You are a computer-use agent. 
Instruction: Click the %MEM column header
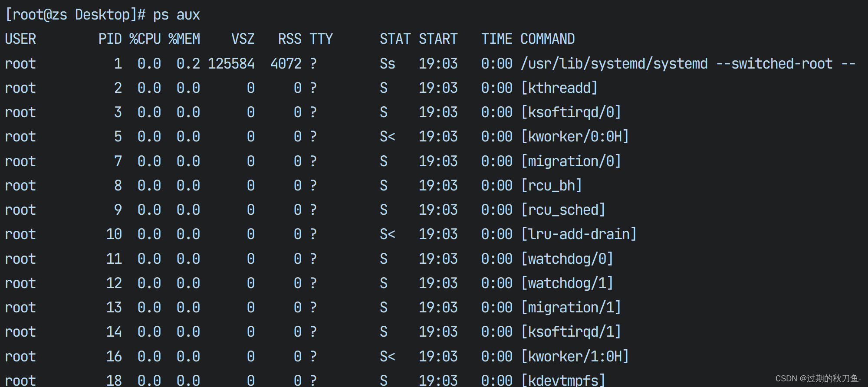(x=184, y=39)
